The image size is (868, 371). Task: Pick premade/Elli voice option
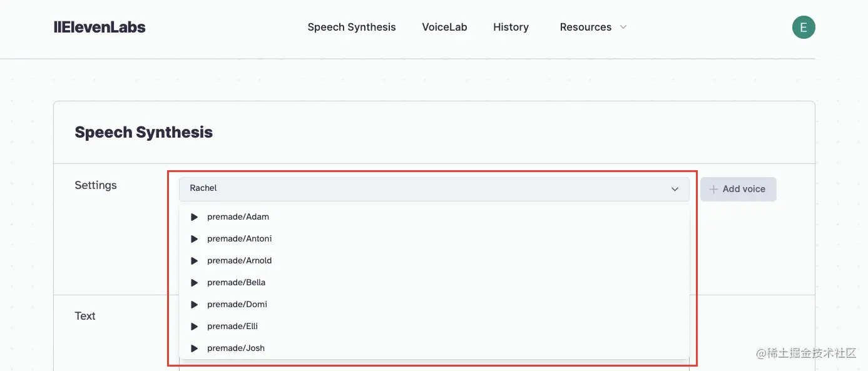point(434,327)
